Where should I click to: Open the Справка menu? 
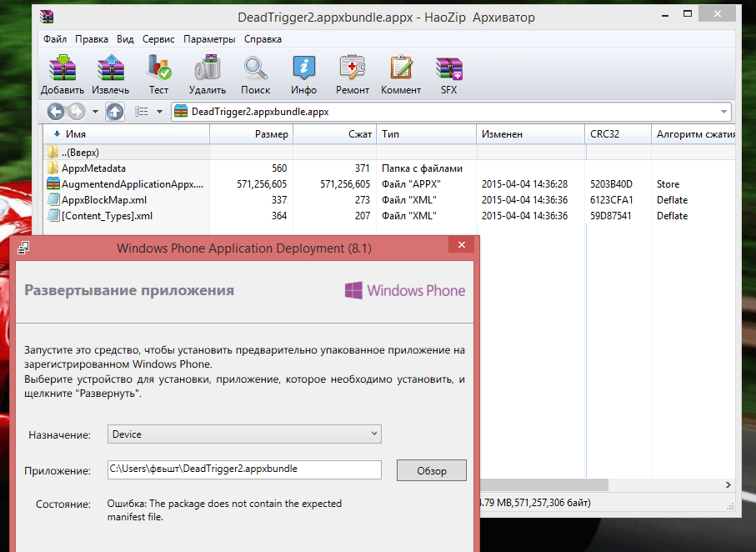pos(263,39)
